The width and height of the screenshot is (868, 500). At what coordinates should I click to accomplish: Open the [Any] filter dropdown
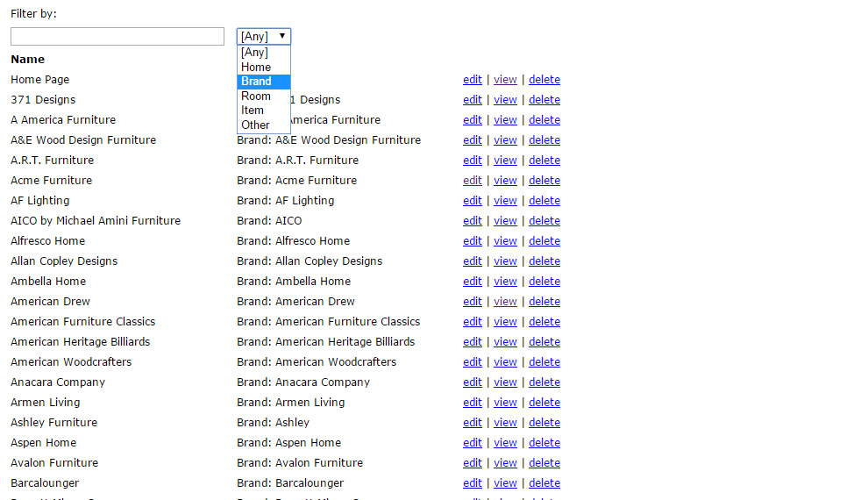pos(264,37)
